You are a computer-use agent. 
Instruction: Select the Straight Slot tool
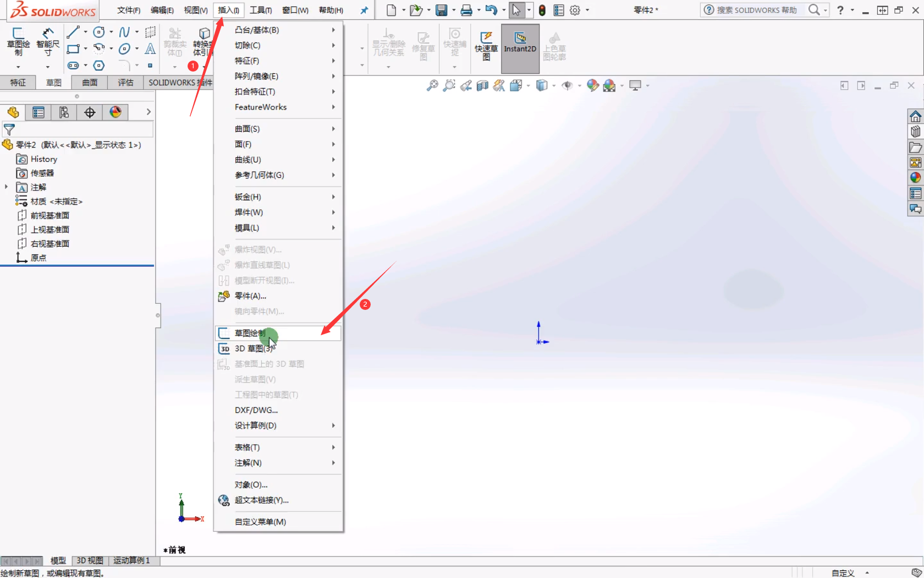tap(73, 66)
